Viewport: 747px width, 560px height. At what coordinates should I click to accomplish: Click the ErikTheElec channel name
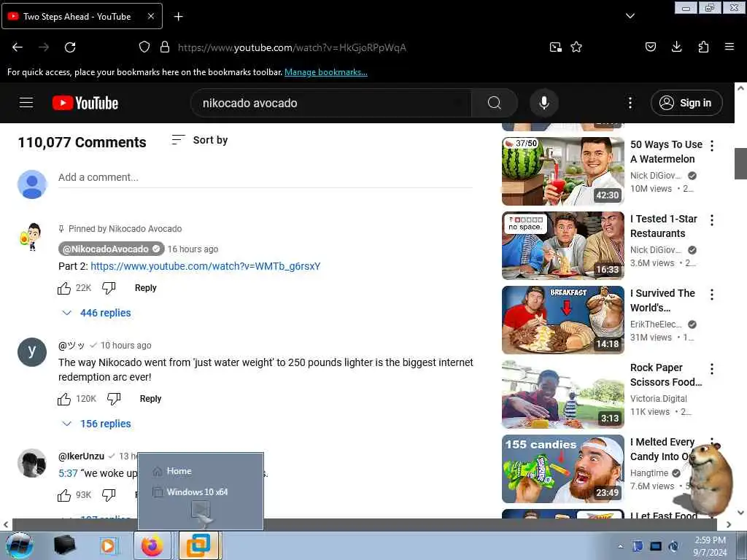[x=656, y=324]
